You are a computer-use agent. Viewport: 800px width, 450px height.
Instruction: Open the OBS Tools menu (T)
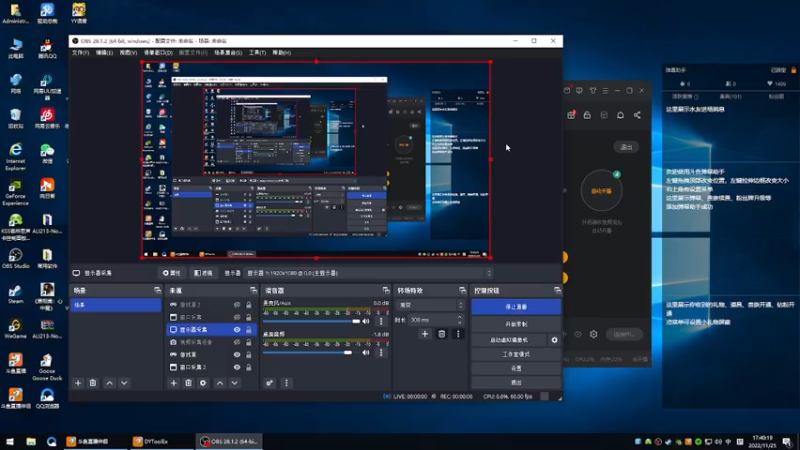click(x=257, y=53)
